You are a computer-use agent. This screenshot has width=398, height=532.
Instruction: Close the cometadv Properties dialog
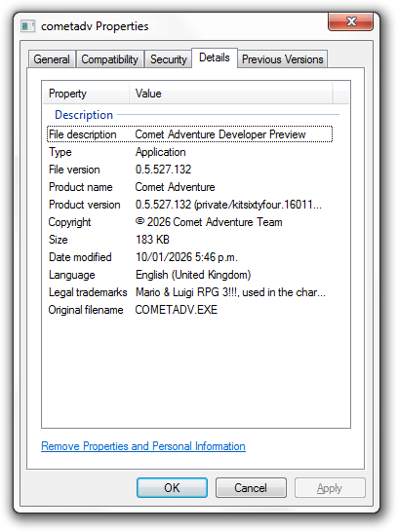pyautogui.click(x=350, y=21)
